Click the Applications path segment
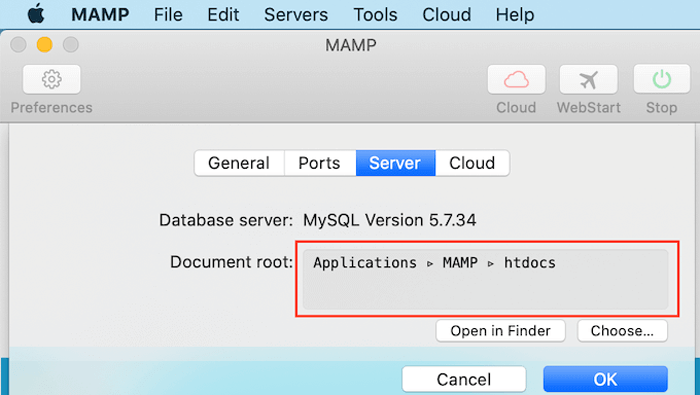 point(365,263)
